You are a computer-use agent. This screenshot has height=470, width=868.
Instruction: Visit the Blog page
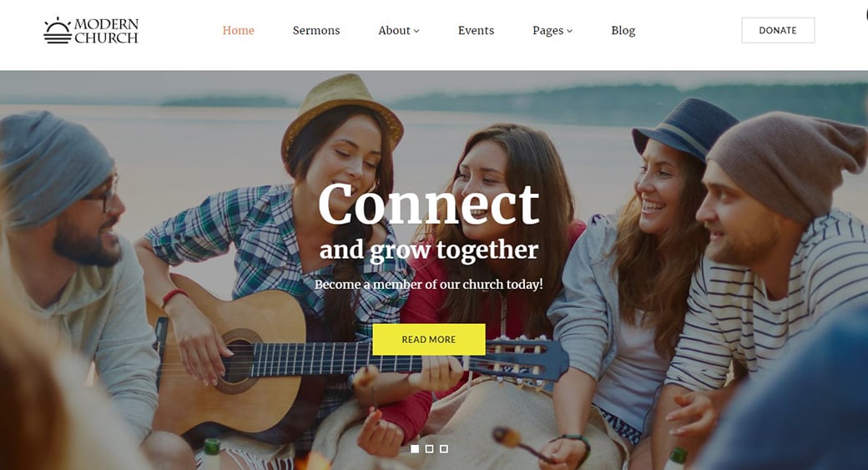pos(623,30)
